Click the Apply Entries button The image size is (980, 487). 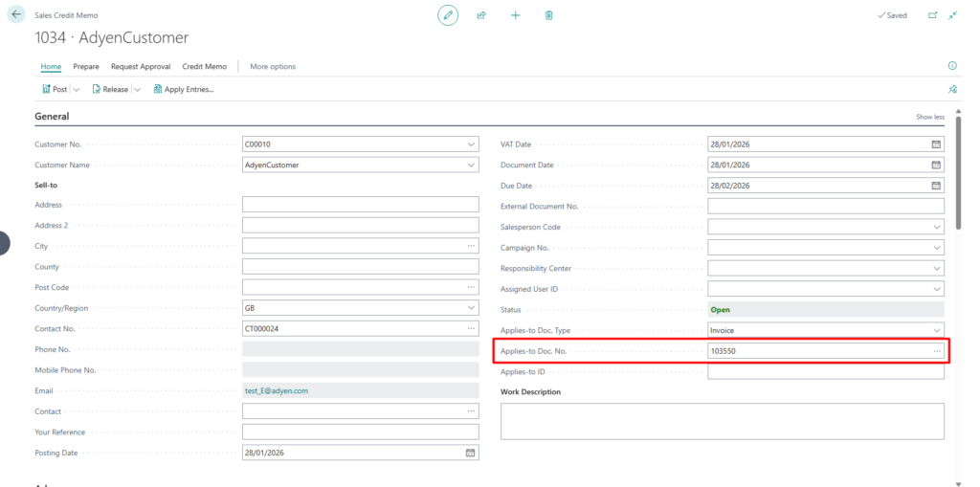(183, 89)
